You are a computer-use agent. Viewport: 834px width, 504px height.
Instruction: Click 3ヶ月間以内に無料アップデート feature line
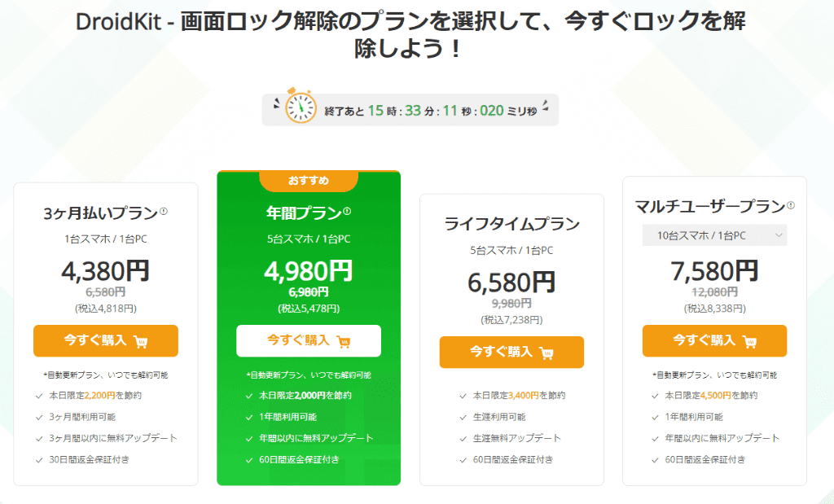(x=113, y=438)
